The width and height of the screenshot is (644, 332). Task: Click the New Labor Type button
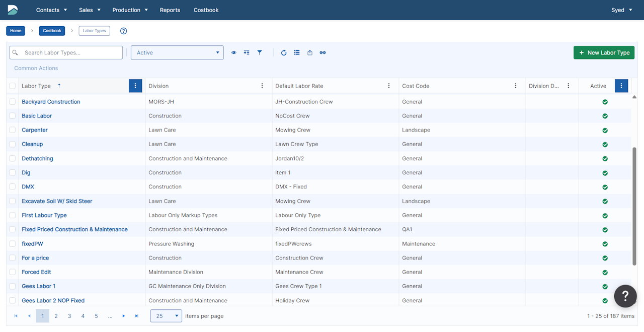(x=604, y=52)
